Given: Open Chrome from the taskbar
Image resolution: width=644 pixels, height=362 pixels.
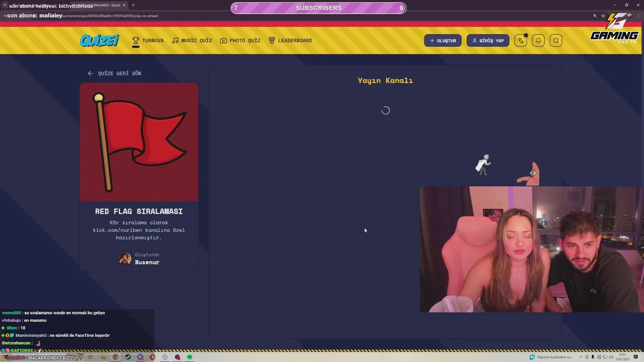Looking at the screenshot, I should (x=116, y=357).
